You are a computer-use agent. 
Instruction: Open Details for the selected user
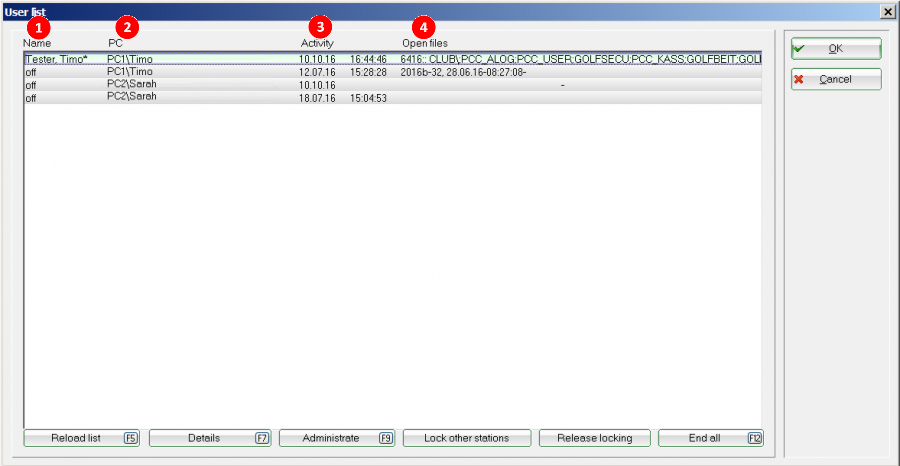pos(210,438)
